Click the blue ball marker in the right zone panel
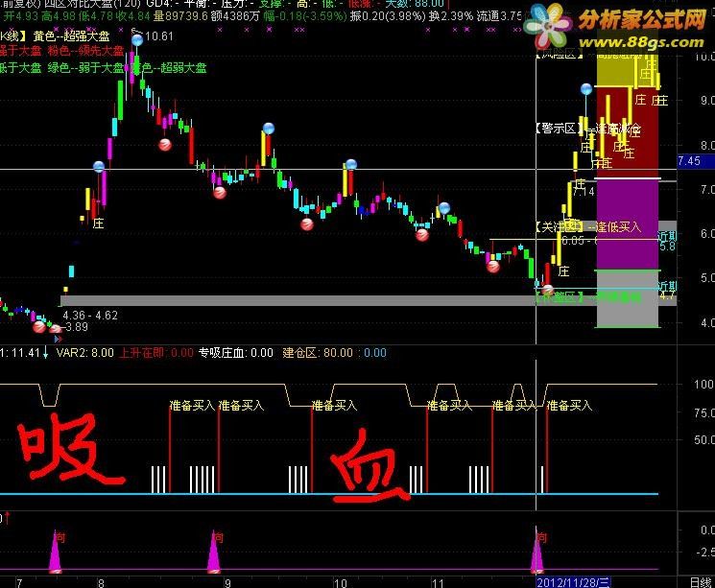The width and height of the screenshot is (715, 588). [586, 89]
